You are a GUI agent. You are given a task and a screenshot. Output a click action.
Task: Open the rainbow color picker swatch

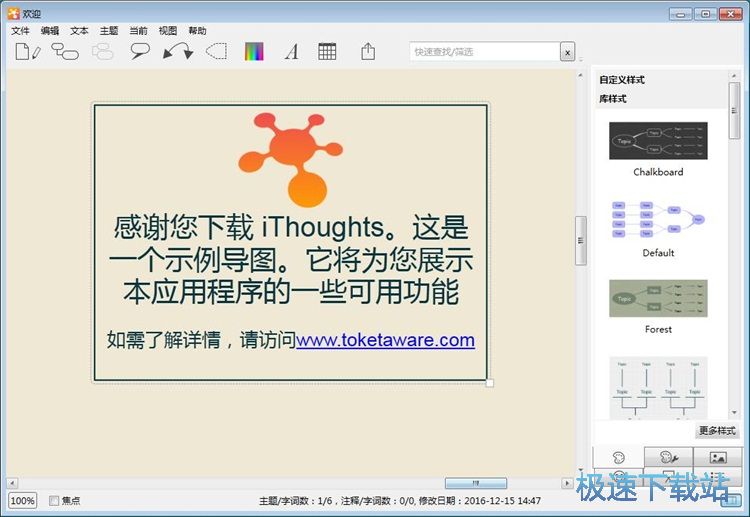click(254, 52)
